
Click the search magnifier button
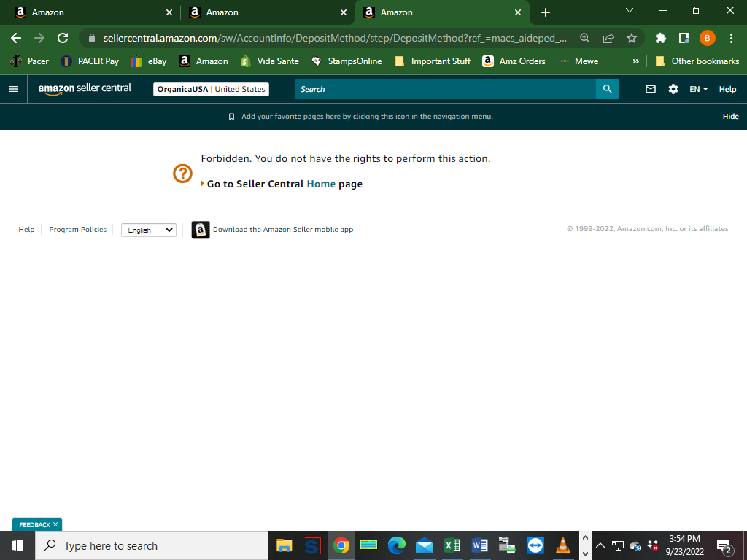(x=608, y=88)
